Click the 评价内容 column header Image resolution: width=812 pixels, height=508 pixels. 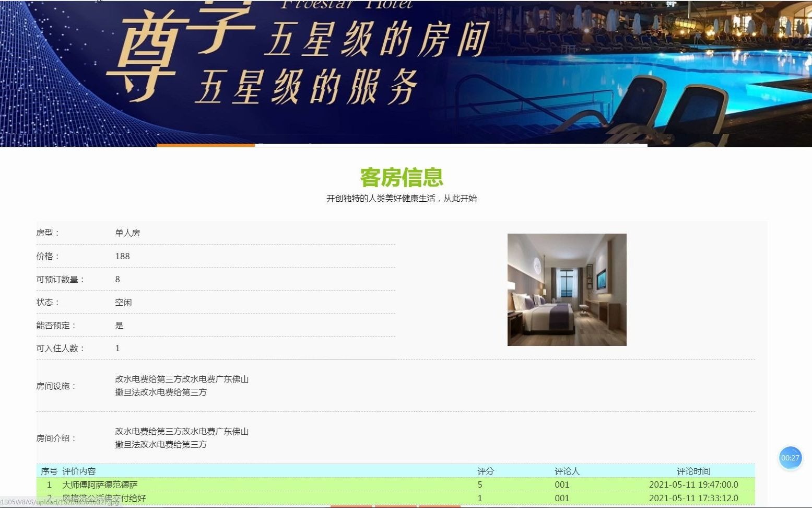[x=79, y=470]
